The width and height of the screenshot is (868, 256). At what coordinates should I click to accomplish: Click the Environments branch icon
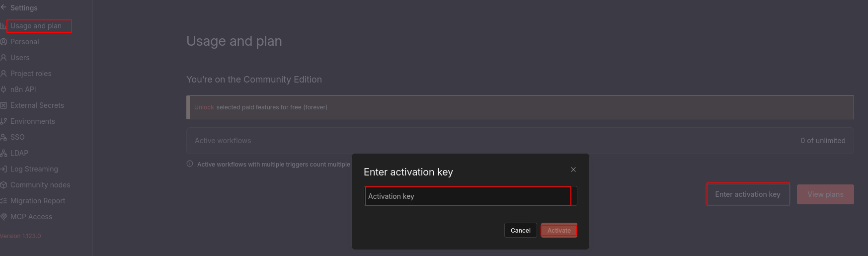pos(3,121)
